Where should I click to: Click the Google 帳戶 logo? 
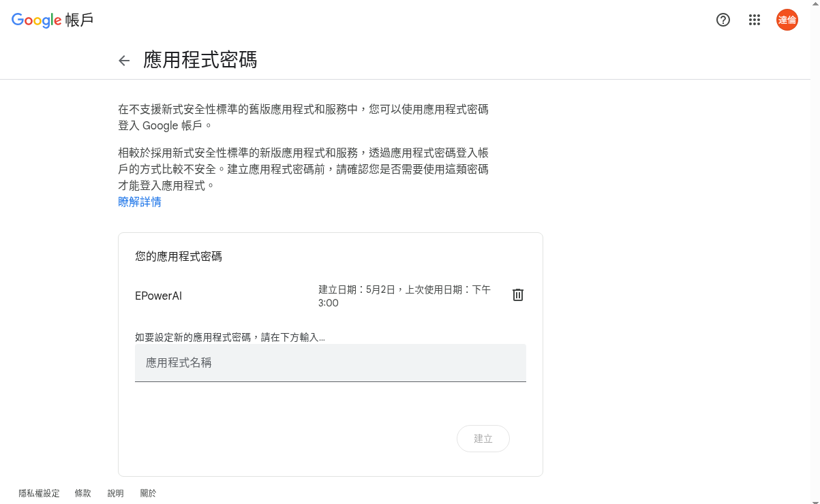click(52, 20)
